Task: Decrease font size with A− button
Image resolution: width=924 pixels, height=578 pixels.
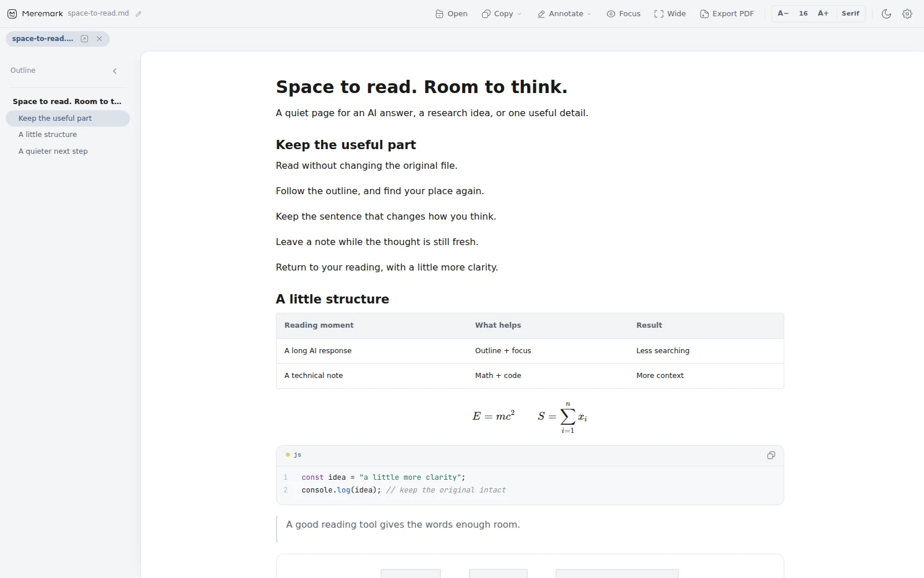Action: pos(783,13)
